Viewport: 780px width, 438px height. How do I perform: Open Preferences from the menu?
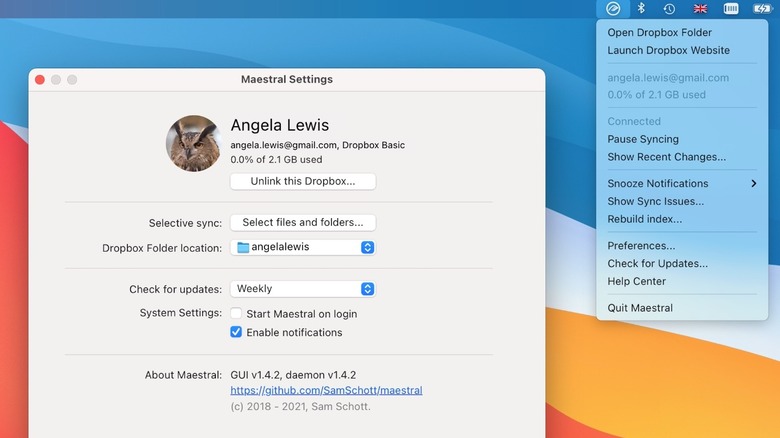click(x=641, y=245)
